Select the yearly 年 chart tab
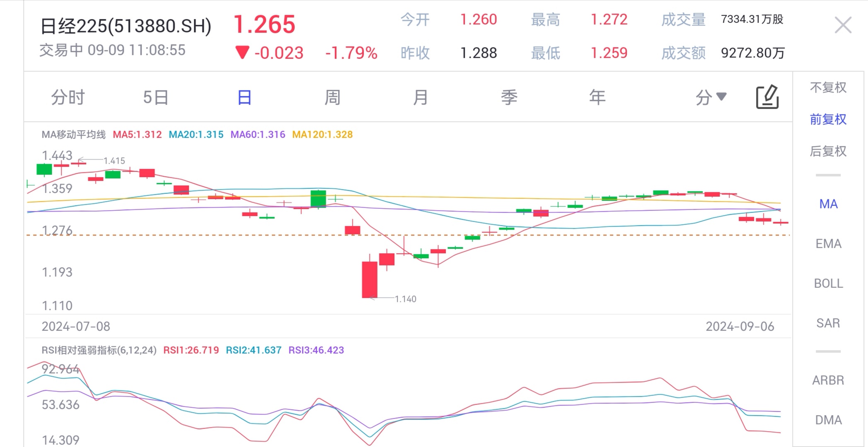Viewport: 868px width, 447px height. point(597,98)
